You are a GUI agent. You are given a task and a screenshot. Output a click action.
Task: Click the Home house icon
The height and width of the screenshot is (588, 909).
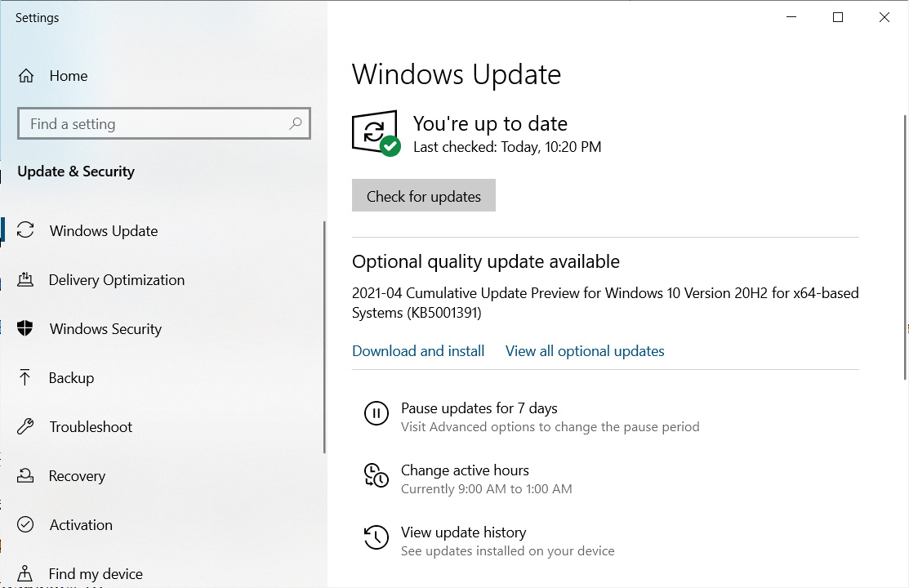(26, 76)
